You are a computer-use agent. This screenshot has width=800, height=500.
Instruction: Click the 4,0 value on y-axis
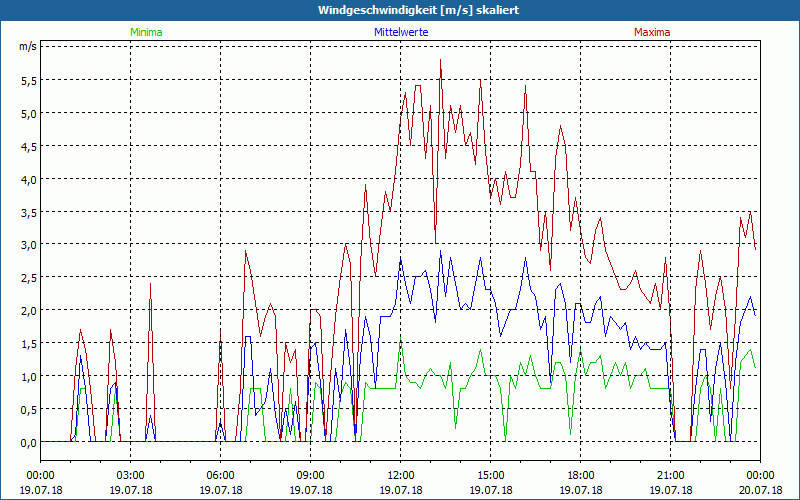coord(28,179)
